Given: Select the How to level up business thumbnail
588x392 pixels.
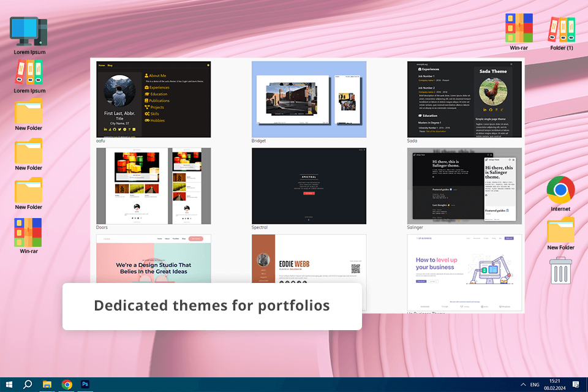Looking at the screenshot, I should 464,273.
